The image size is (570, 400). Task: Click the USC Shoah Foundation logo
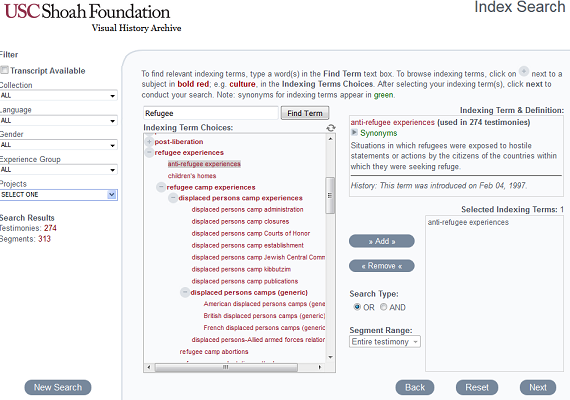coord(92,17)
